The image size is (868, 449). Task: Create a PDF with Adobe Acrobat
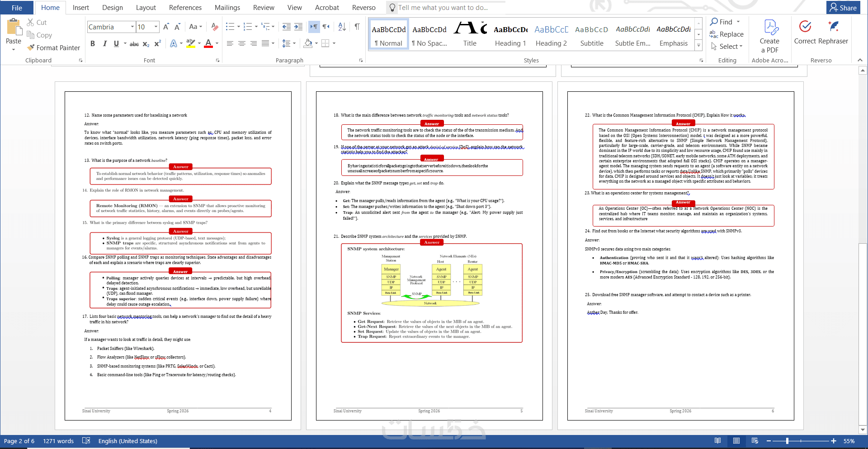(769, 36)
